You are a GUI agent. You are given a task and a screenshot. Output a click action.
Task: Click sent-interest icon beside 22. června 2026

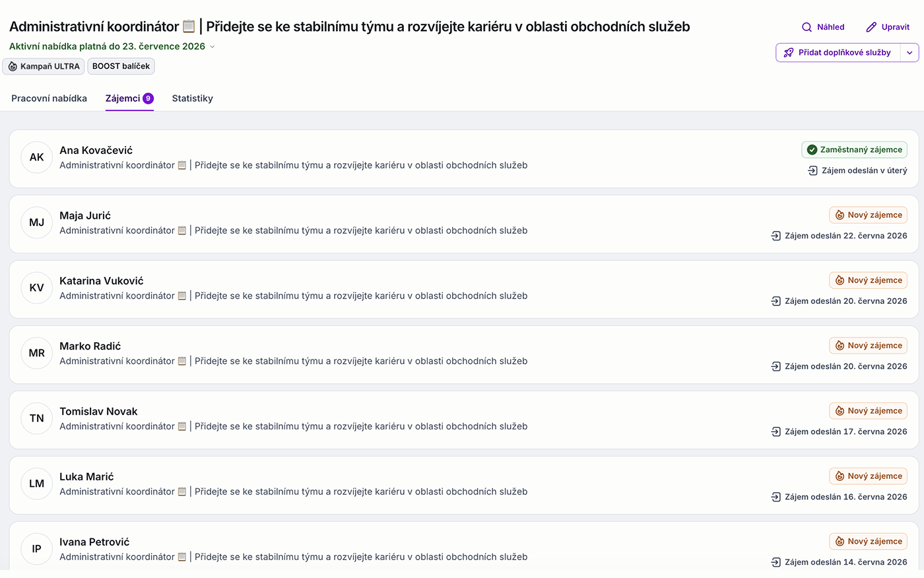coord(776,236)
